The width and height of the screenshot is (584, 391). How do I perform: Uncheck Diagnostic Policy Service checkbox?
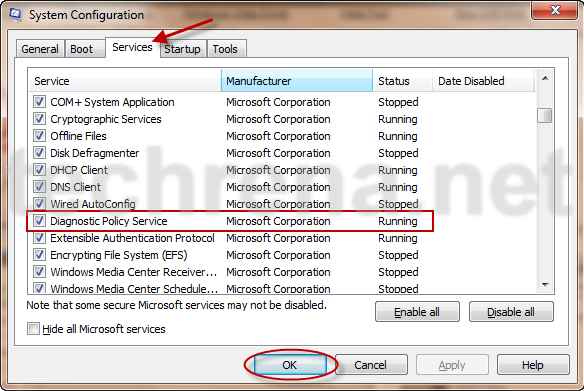click(x=39, y=221)
